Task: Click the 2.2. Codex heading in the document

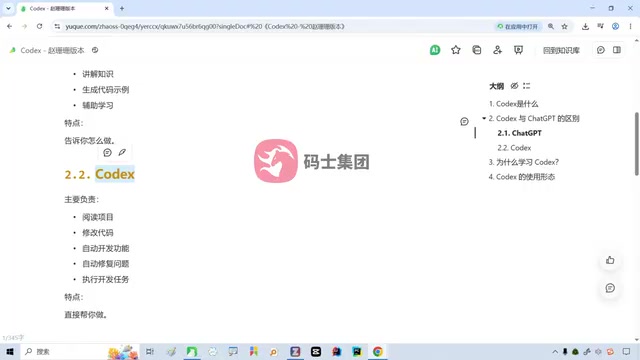Action: pyautogui.click(x=100, y=174)
